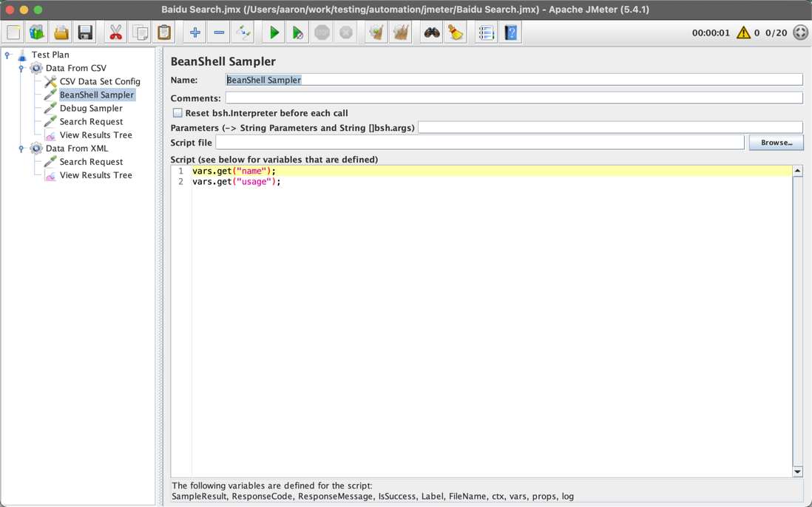Click script line vars.get("name")
The width and height of the screenshot is (812, 507).
point(234,171)
